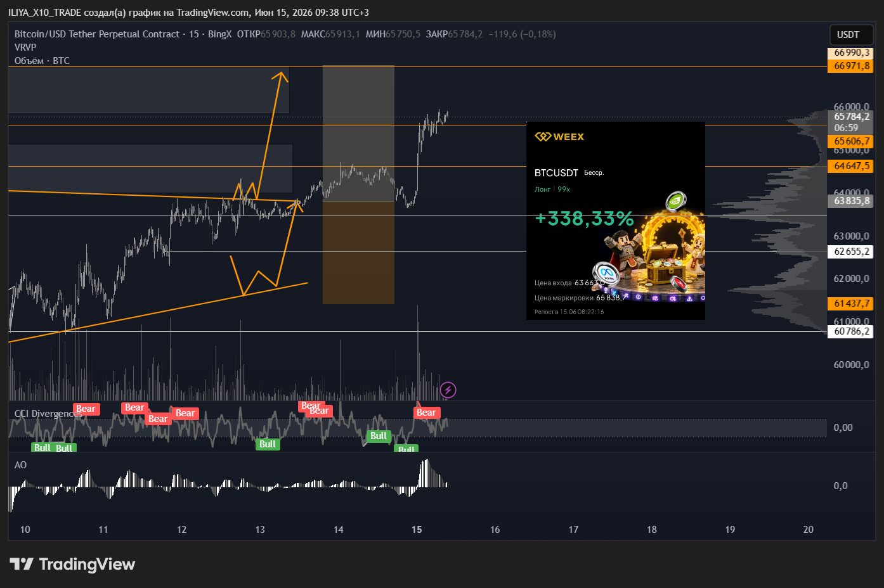Screen dimensions: 884x588
Task: Click the gray 63835,8 price label
Action: pos(850,201)
